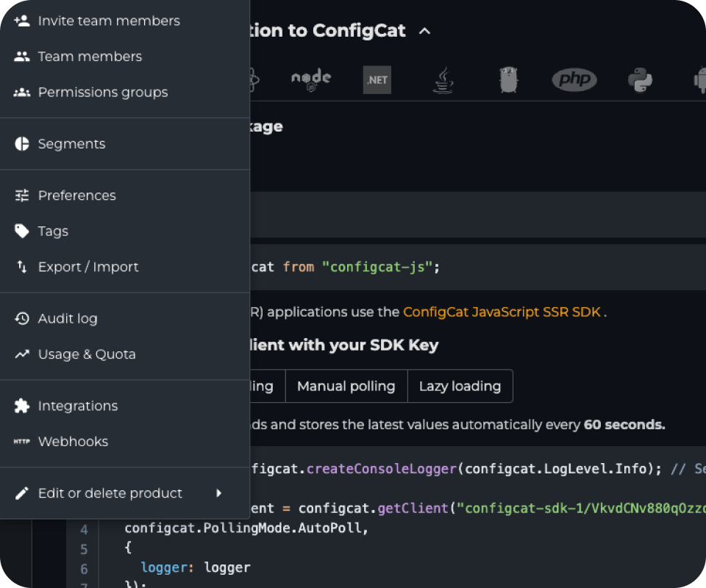This screenshot has height=588, width=706.
Task: Select the Java SDK icon
Action: [443, 81]
